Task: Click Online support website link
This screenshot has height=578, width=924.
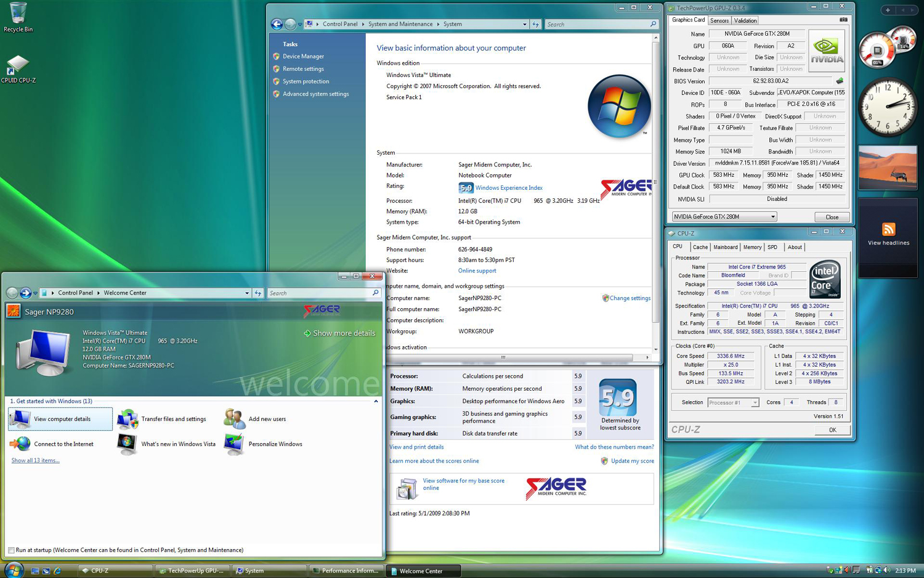Action: pyautogui.click(x=477, y=271)
